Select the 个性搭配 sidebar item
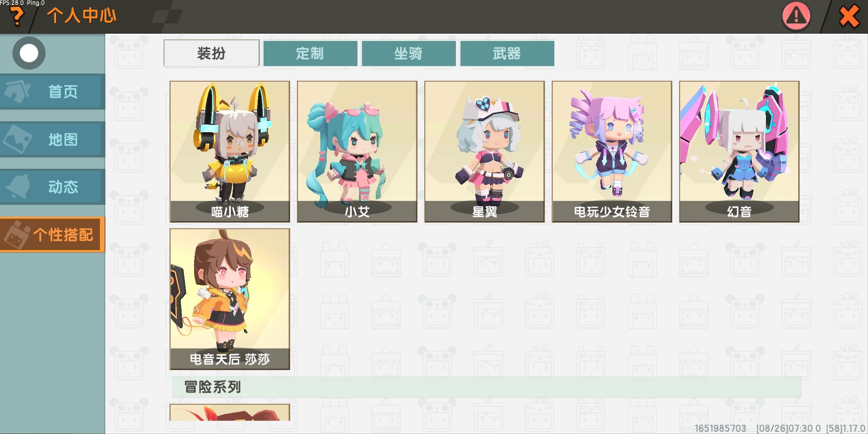This screenshot has width=868, height=434. [53, 235]
